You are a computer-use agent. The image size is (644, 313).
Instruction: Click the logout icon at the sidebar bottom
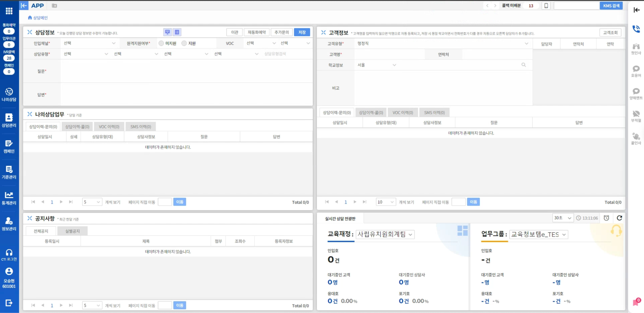(9, 303)
